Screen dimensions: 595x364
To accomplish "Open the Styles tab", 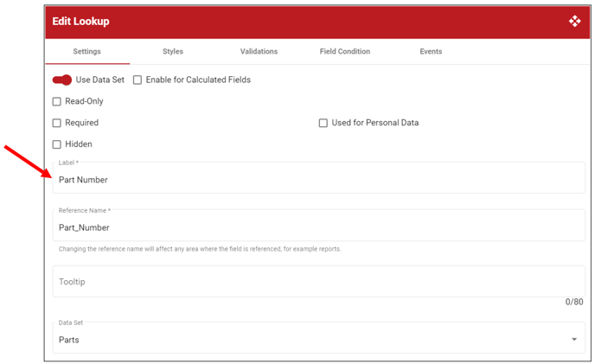I will 173,51.
